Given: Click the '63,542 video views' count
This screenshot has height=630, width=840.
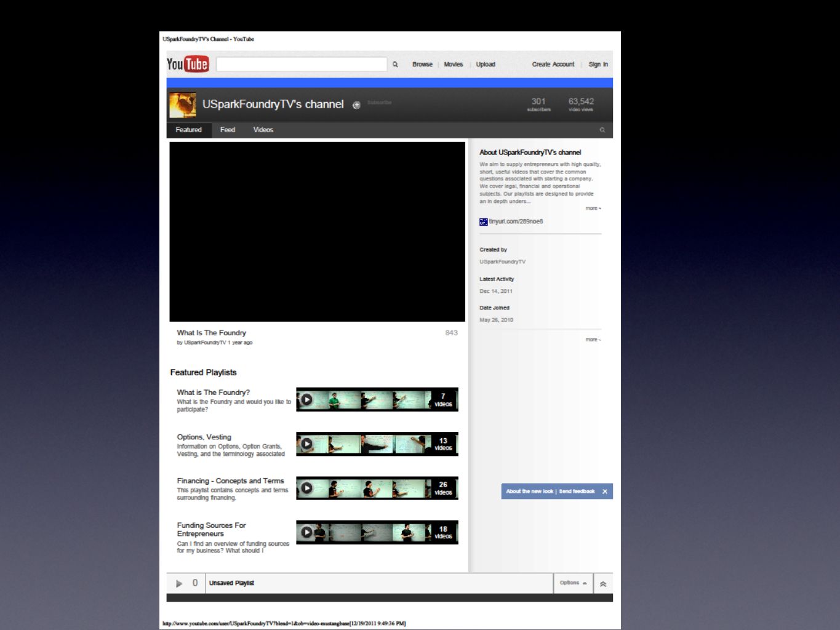Looking at the screenshot, I should [x=581, y=105].
